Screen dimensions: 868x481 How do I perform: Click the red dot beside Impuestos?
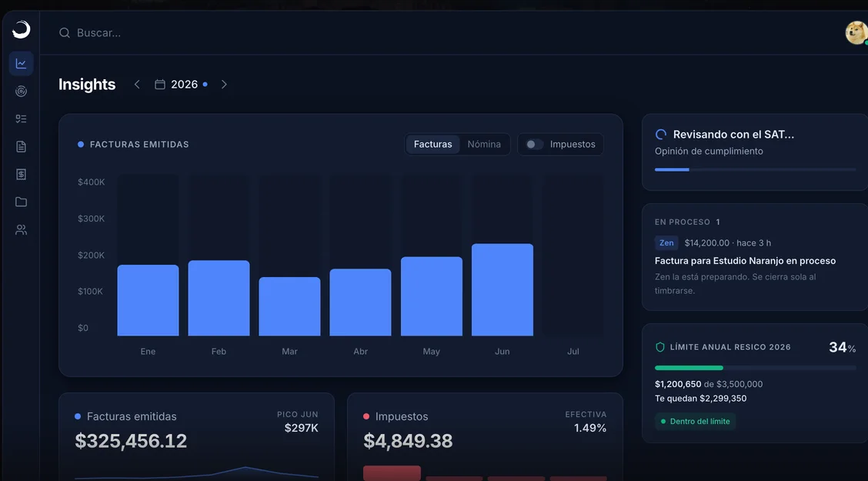(366, 416)
